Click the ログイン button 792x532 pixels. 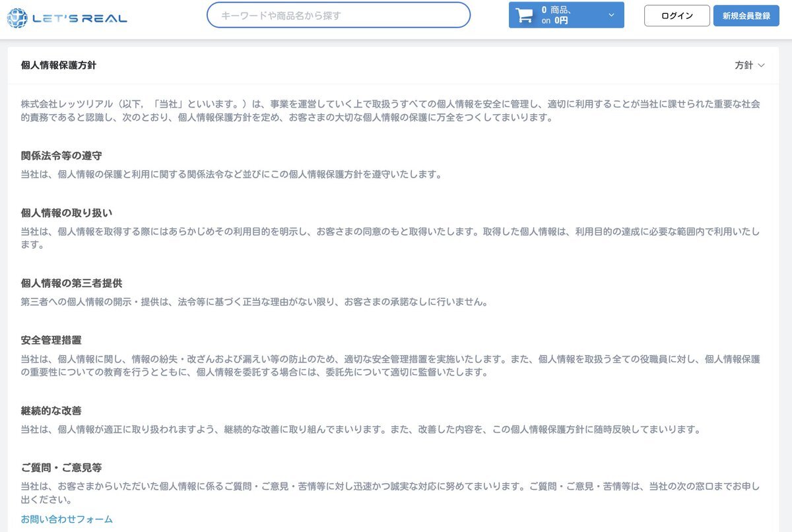coord(677,16)
